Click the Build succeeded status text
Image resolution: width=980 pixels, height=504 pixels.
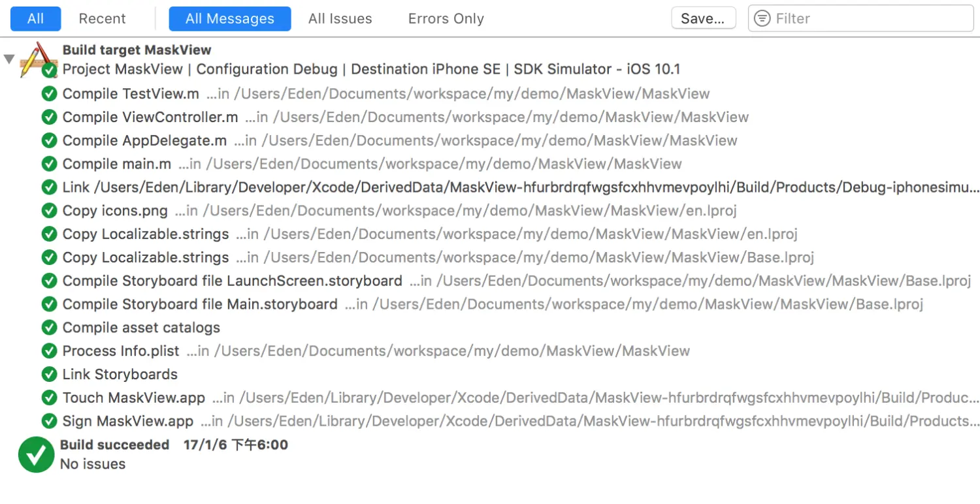[x=114, y=445]
